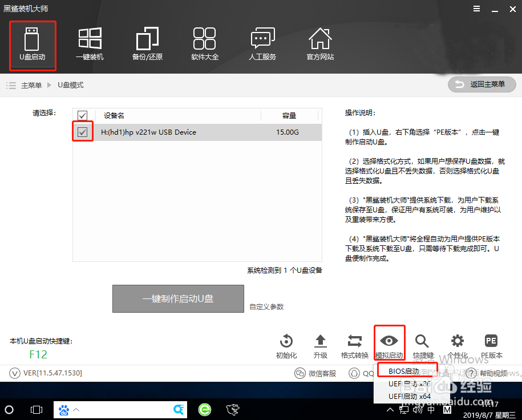Click the 系统检测到 1 个U盘设备 status text

285,270
